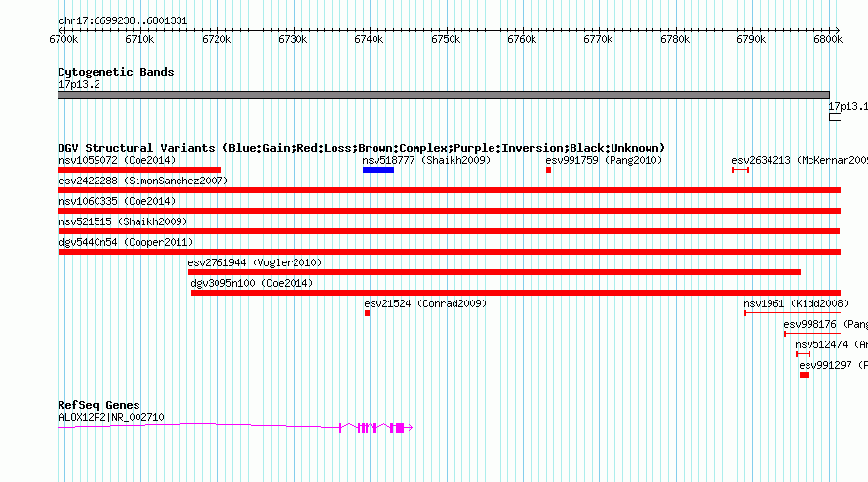
Task: Click the nsv1059072 (Coe2014) red variant bar
Action: tap(139, 170)
